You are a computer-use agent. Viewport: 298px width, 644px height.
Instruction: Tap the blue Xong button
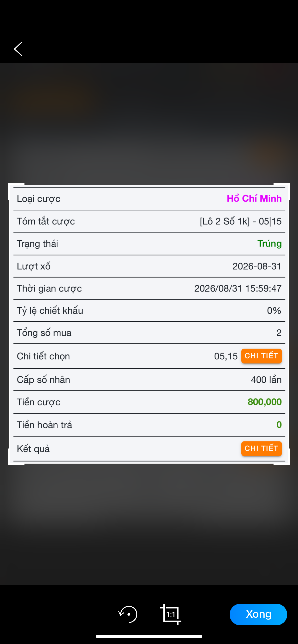(x=258, y=614)
